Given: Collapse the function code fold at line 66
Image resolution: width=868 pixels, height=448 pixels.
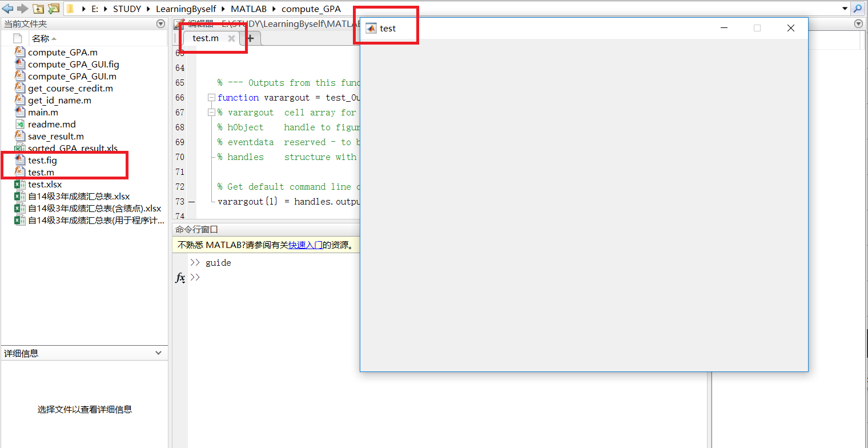Looking at the screenshot, I should coord(211,98).
